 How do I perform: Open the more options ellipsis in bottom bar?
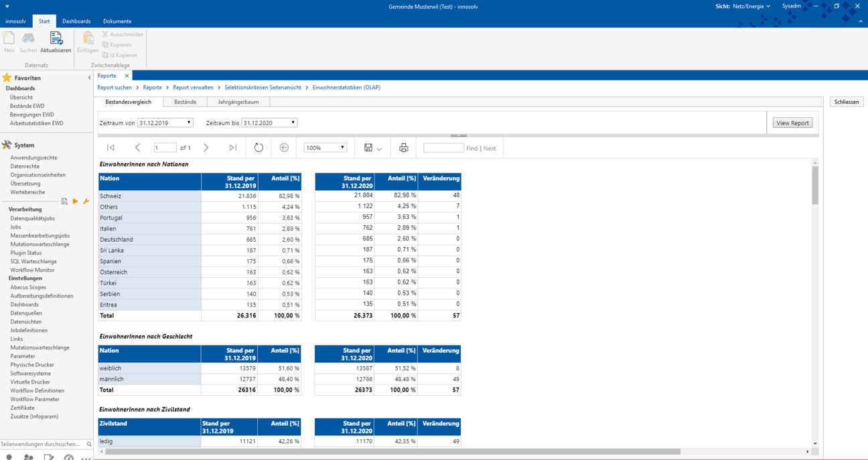tap(86, 458)
